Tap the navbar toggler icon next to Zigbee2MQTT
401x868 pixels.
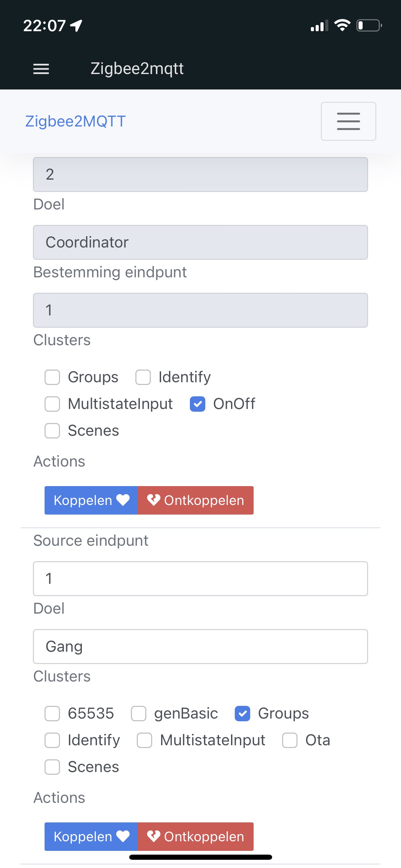click(x=348, y=121)
